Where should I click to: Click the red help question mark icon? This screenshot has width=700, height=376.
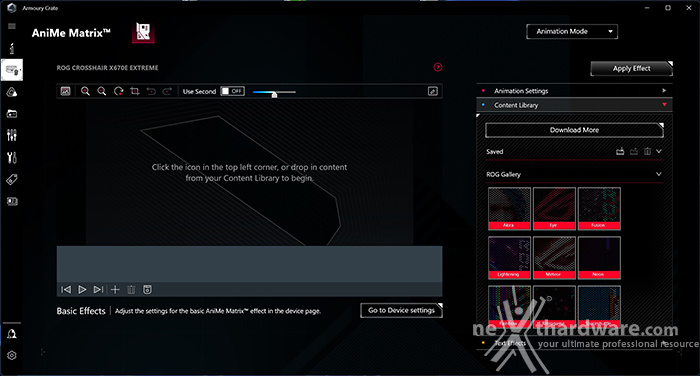click(x=438, y=67)
